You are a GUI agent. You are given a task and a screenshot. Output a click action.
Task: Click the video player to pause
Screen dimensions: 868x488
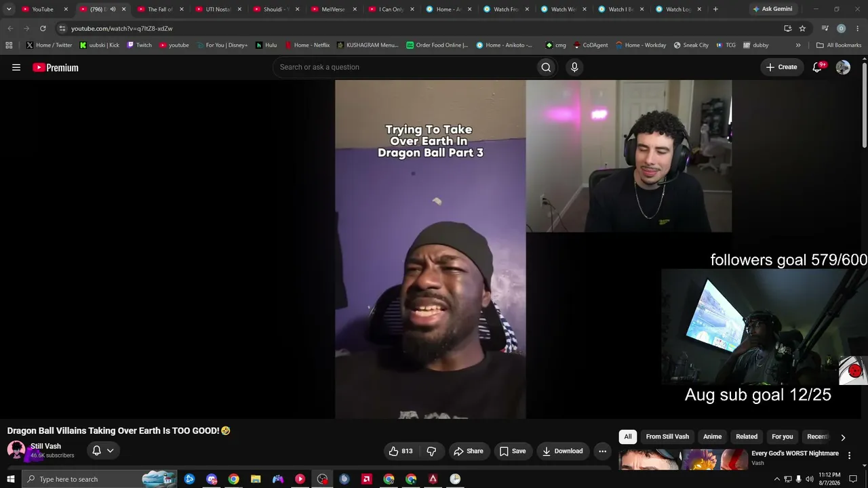coord(430,249)
